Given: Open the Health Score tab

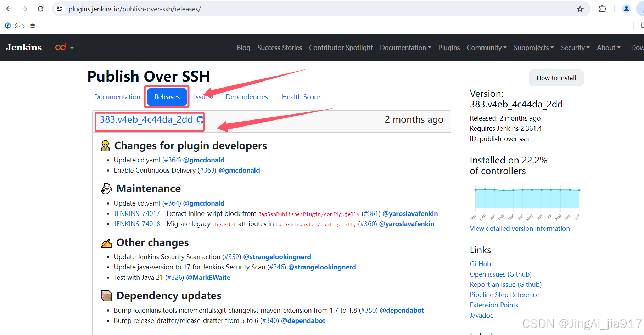Looking at the screenshot, I should pos(301,97).
